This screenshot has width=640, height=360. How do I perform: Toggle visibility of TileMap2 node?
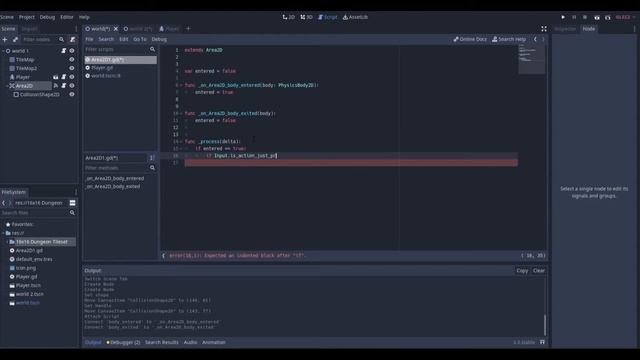point(72,68)
